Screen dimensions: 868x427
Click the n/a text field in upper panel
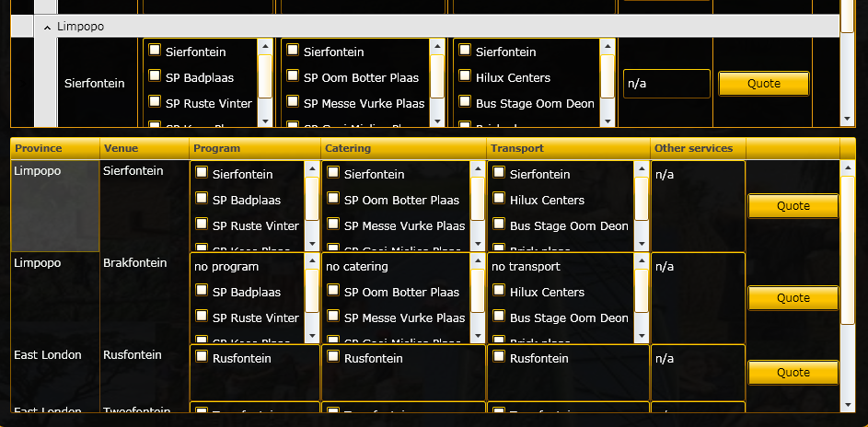pos(665,84)
